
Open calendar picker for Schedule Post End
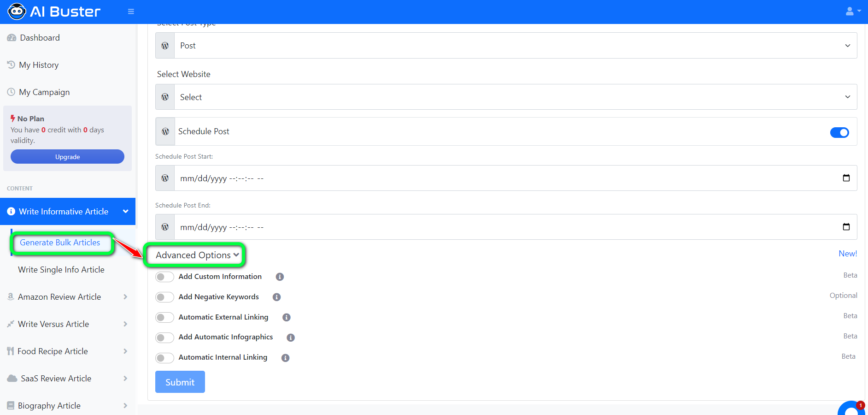[846, 227]
